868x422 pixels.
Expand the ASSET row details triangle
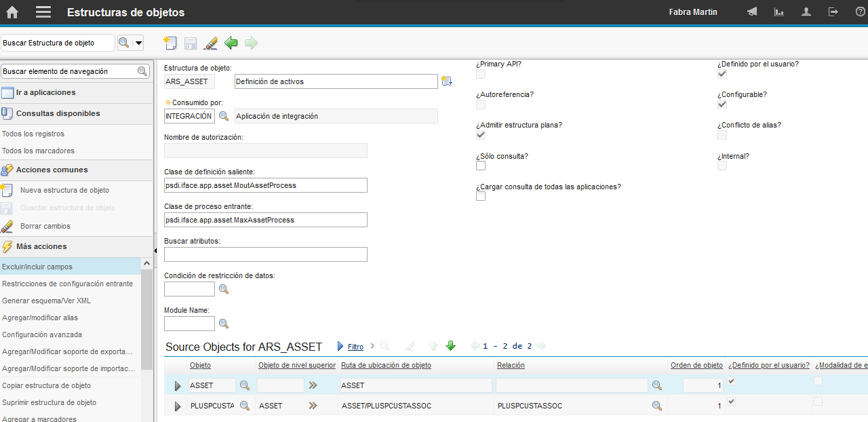[x=178, y=386]
